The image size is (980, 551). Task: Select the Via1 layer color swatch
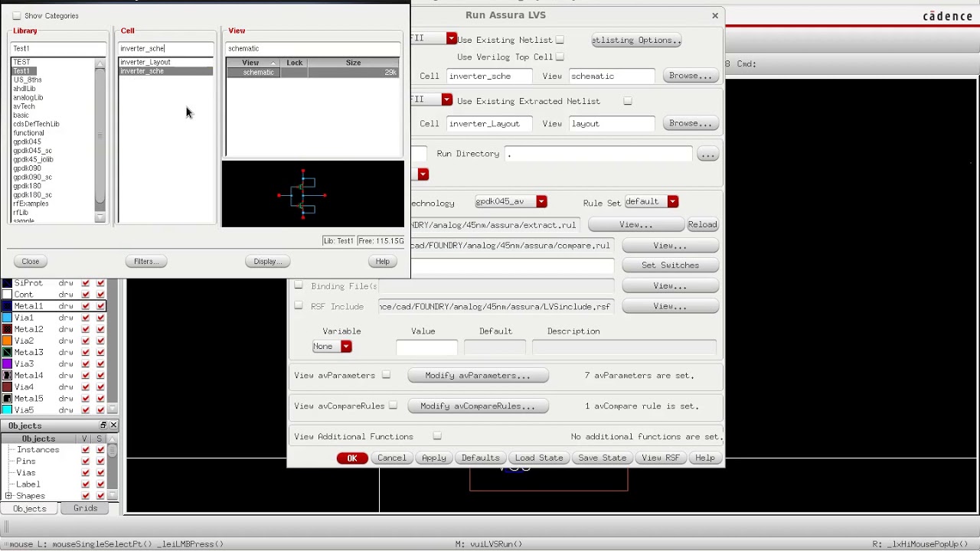pyautogui.click(x=7, y=318)
